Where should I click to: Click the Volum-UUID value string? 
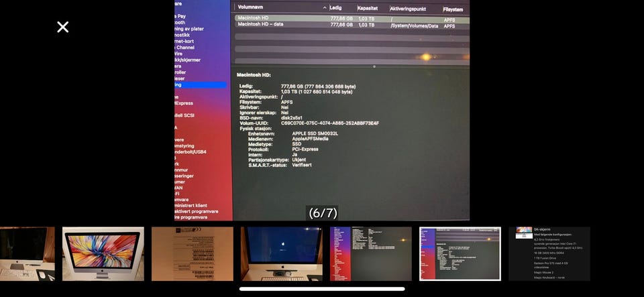(330, 123)
